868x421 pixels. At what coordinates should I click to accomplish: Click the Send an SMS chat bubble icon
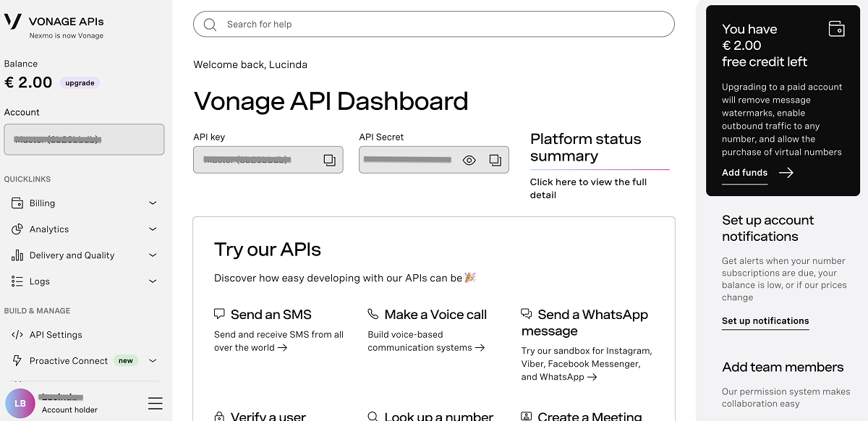[219, 314]
